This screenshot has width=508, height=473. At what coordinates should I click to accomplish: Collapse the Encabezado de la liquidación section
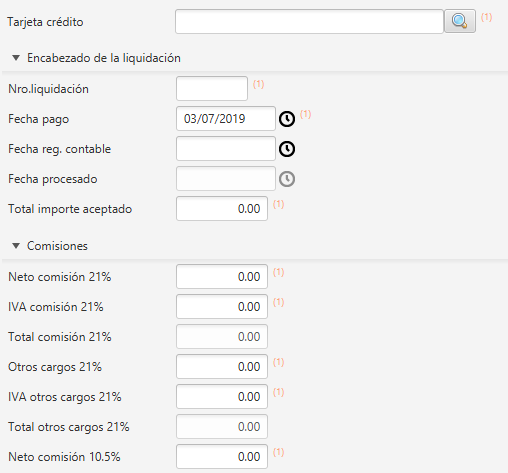click(x=16, y=58)
